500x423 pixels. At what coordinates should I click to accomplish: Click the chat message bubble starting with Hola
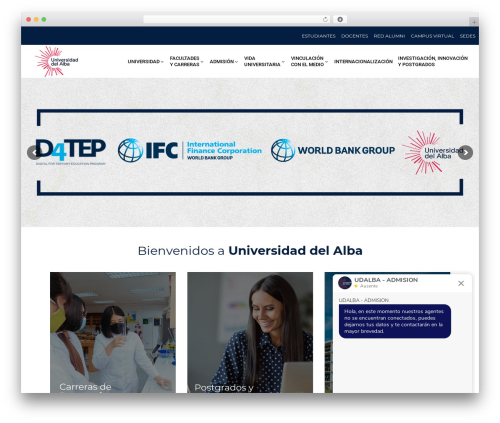(395, 321)
